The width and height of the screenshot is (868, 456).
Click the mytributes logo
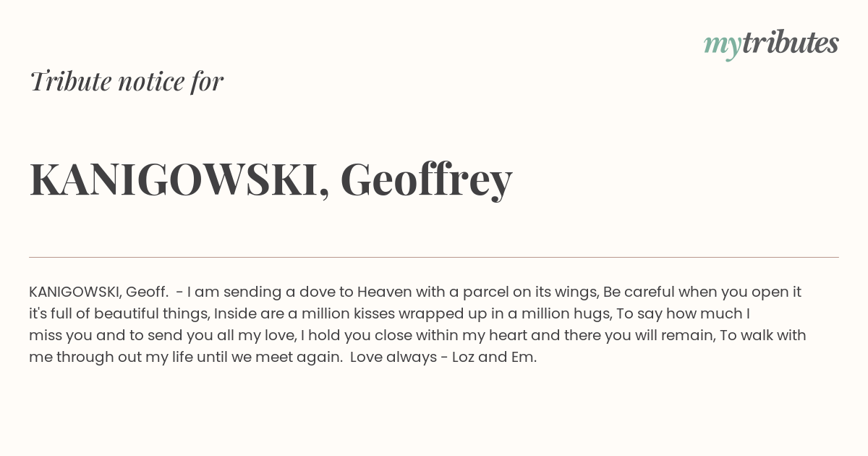[x=771, y=44]
